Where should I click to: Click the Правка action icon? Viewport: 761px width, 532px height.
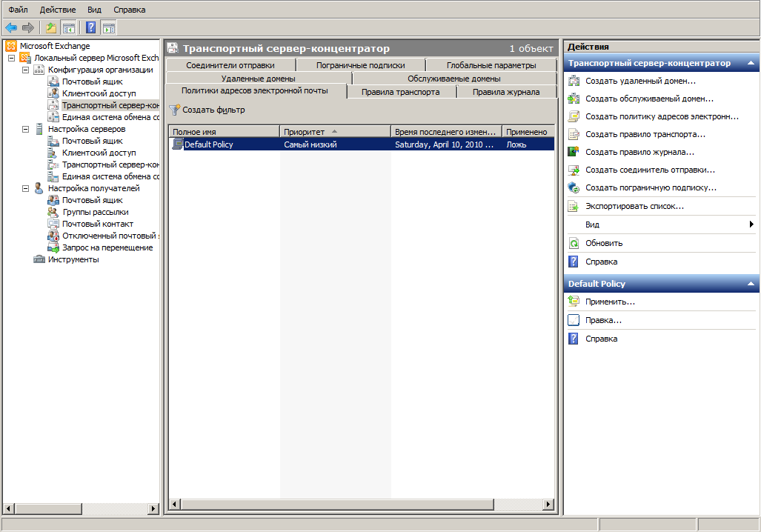pos(574,320)
